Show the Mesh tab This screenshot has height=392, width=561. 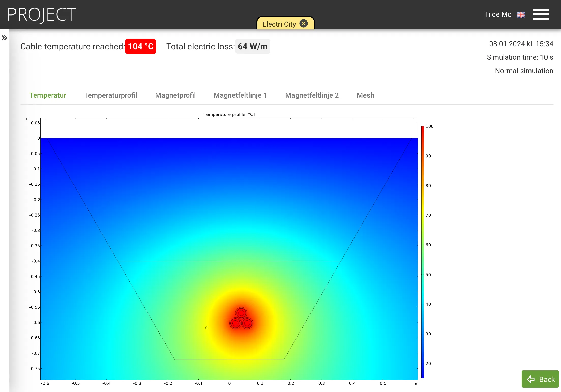point(365,95)
